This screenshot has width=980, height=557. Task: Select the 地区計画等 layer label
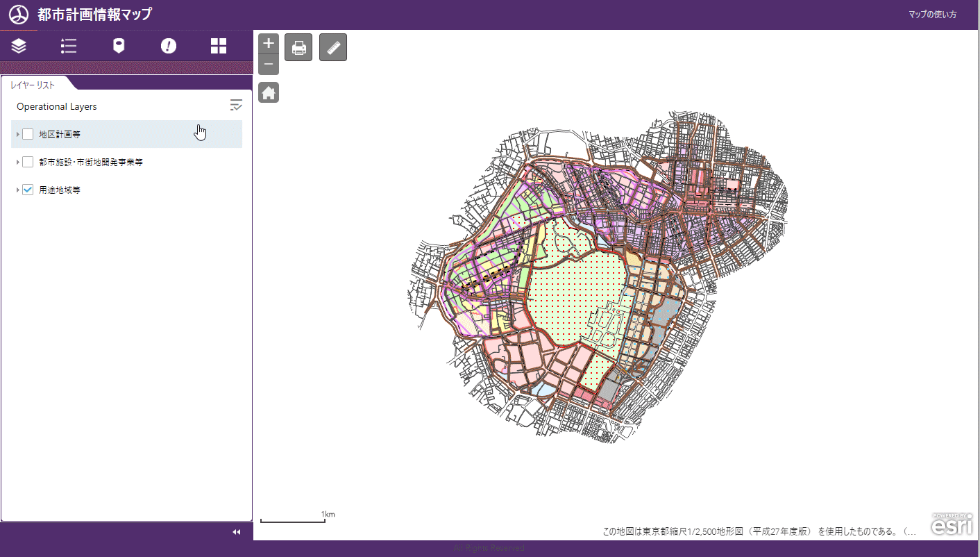click(60, 134)
